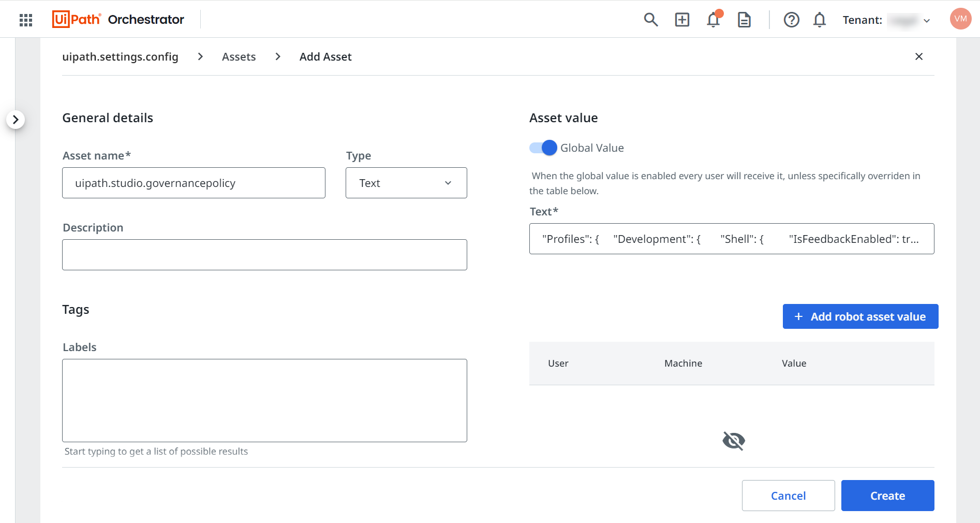Click the plain notifications bell icon
Viewport: 980px width, 523px height.
[x=819, y=20]
